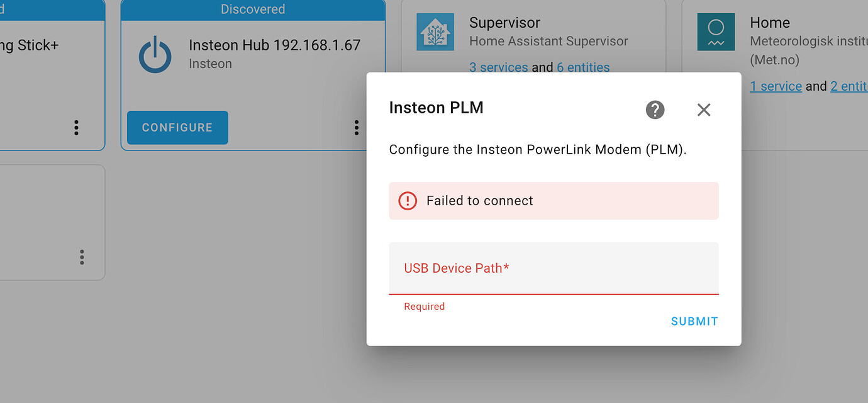Viewport: 868px width, 403px height.
Task: Open the help icon in the Insteon PLM dialog
Action: (655, 110)
